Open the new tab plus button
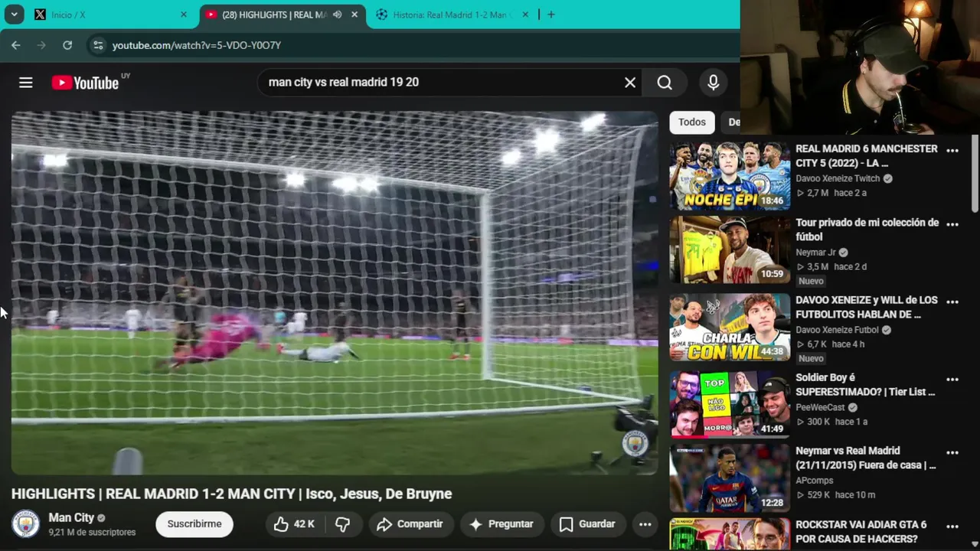 [x=551, y=15]
